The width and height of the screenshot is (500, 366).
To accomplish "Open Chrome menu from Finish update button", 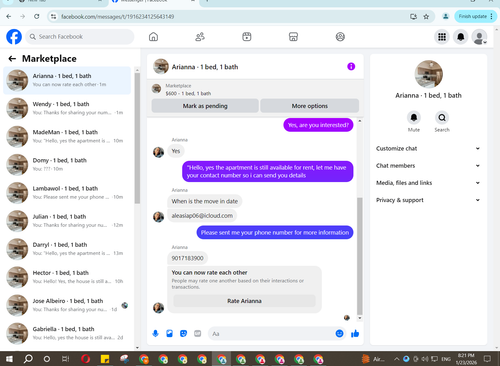I will tap(475, 16).
